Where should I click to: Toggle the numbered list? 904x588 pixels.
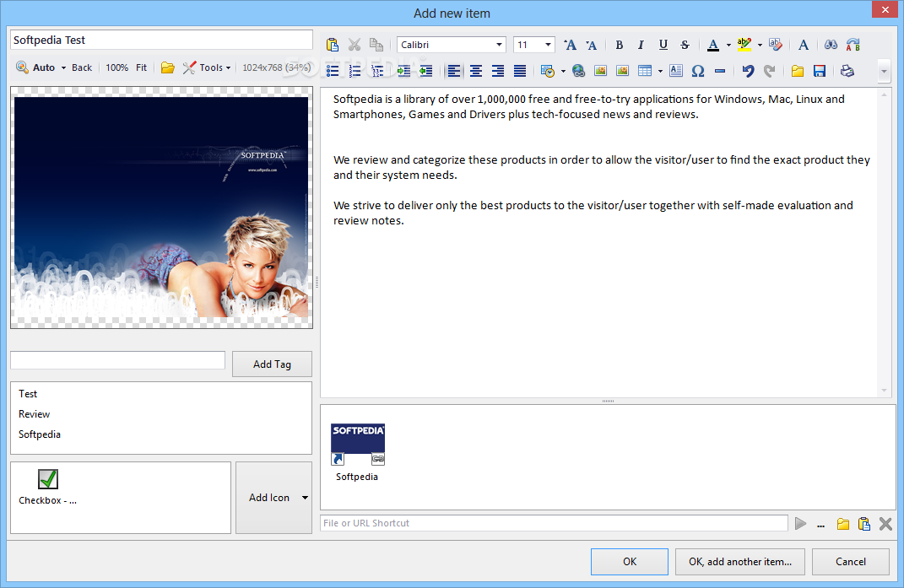pos(355,70)
